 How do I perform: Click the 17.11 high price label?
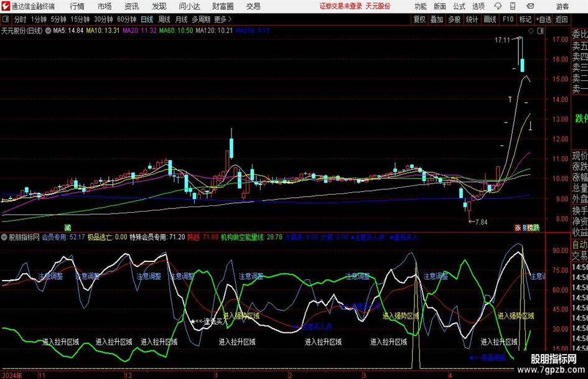(x=502, y=40)
